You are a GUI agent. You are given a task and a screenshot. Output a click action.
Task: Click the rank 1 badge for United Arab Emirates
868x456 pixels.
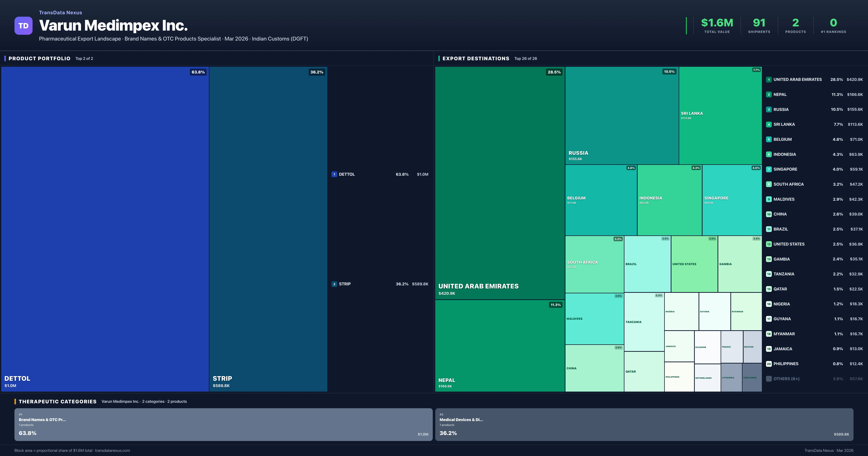tap(769, 80)
